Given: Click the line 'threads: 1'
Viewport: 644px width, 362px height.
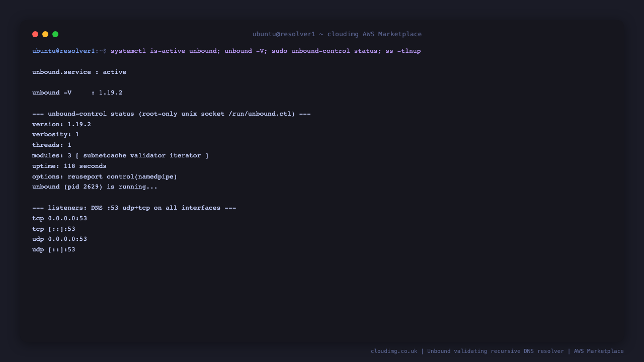Looking at the screenshot, I should click(52, 145).
